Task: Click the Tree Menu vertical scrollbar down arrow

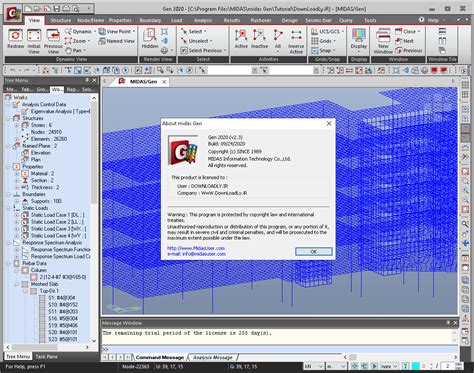Action: (94, 341)
